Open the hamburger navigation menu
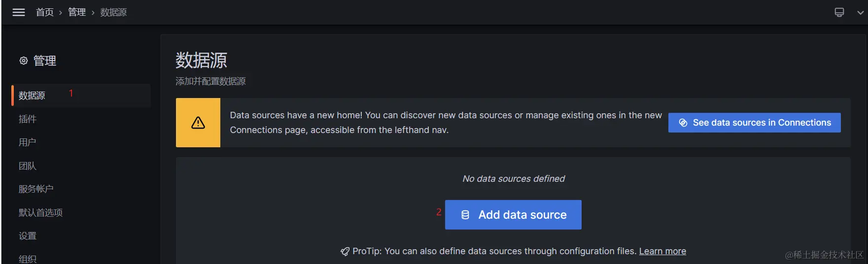This screenshot has width=868, height=264. (19, 12)
